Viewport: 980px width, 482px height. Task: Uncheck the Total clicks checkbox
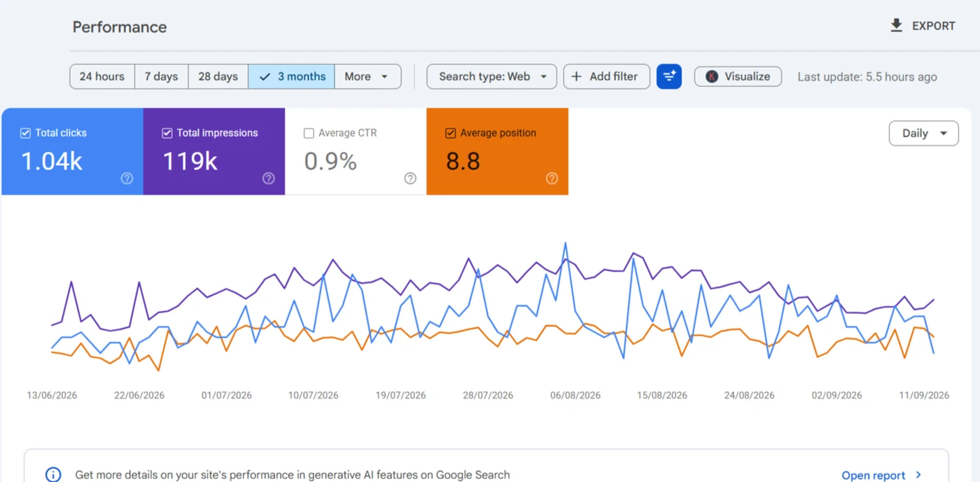(26, 132)
